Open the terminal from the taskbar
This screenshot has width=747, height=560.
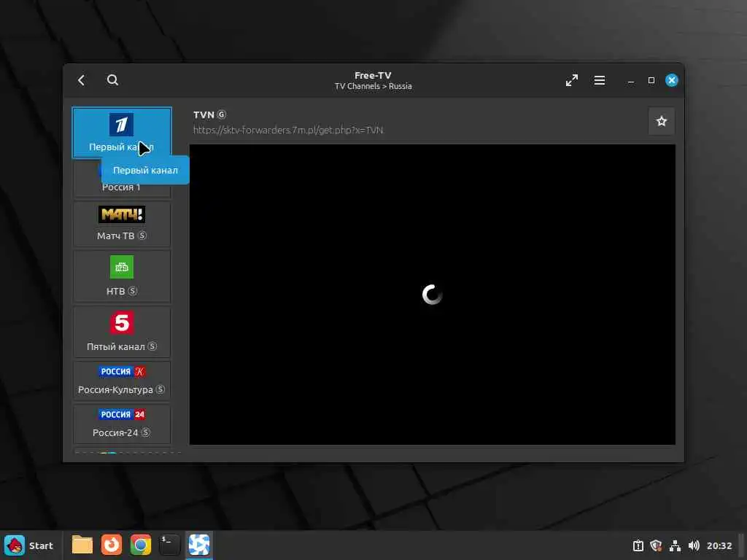coord(169,545)
